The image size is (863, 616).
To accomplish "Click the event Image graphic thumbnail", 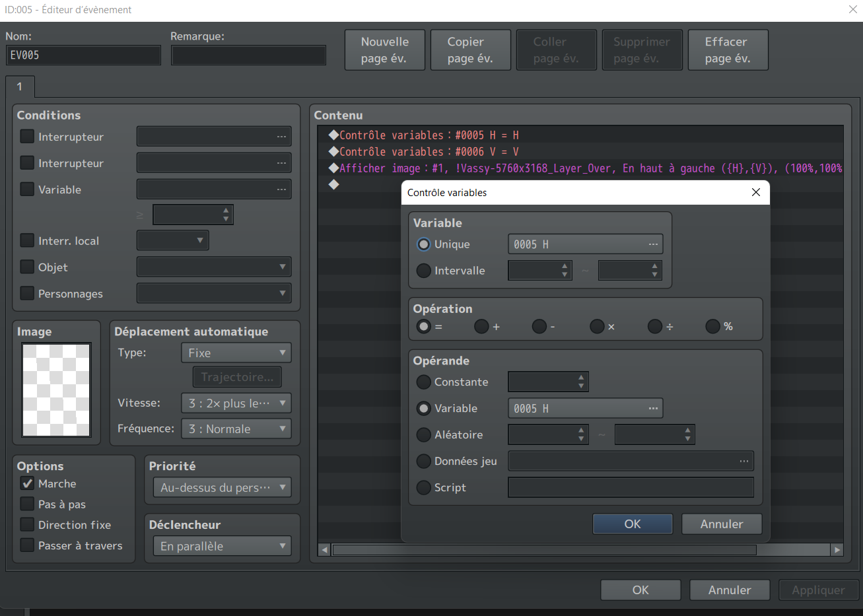I will (56, 390).
